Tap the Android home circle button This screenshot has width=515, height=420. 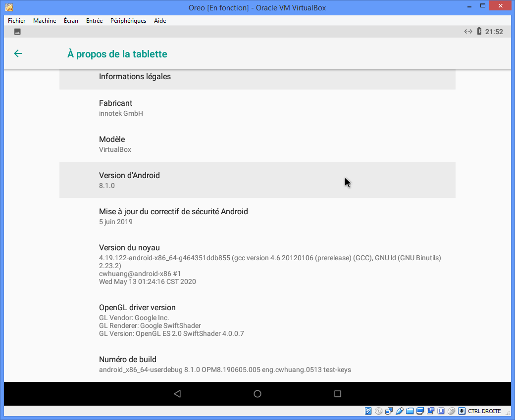tap(257, 394)
